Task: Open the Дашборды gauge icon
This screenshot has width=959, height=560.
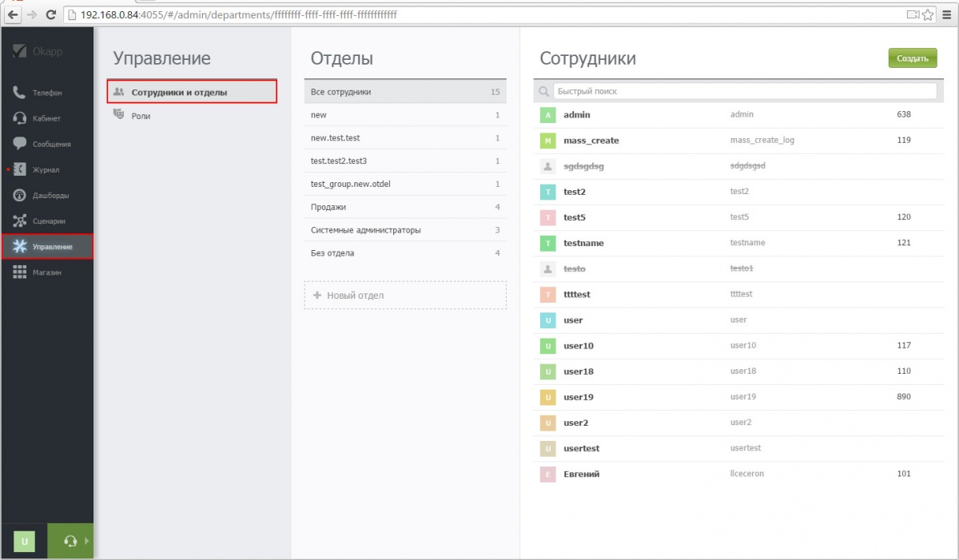Action: (20, 196)
